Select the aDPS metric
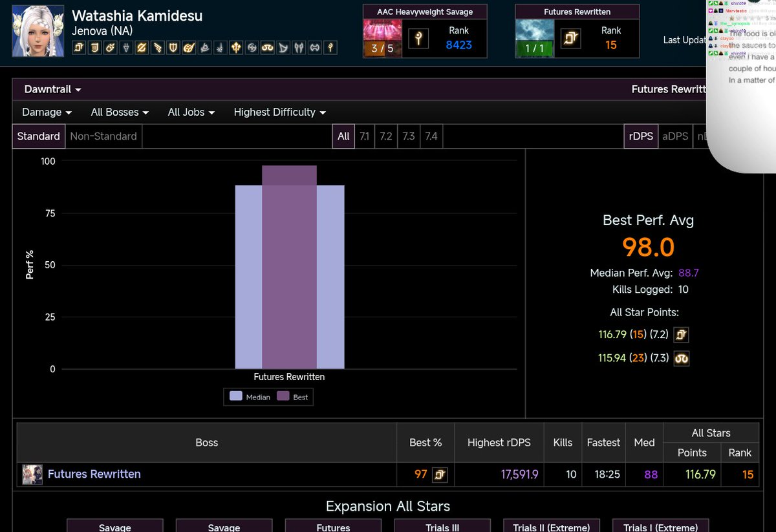 [x=675, y=136]
